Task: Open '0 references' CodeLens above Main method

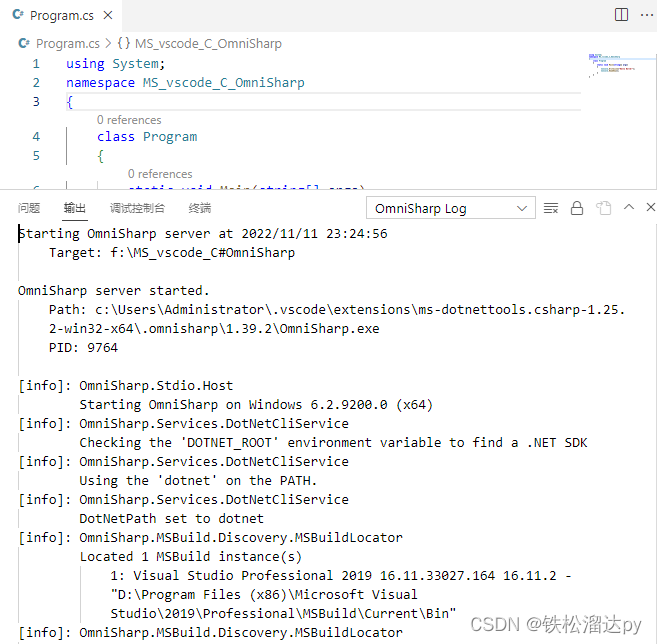Action: point(160,174)
